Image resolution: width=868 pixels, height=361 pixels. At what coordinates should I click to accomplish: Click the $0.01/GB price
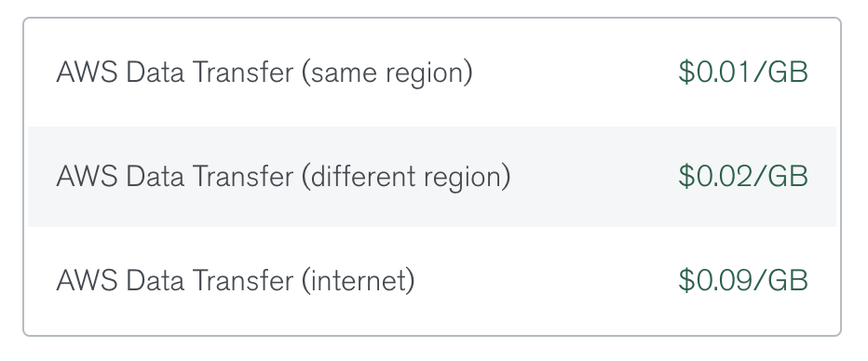[743, 73]
